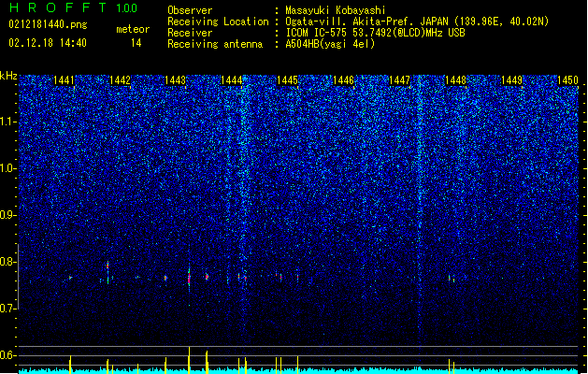Click the 1444 time marker
This screenshot has width=588, height=374.
tap(232, 80)
